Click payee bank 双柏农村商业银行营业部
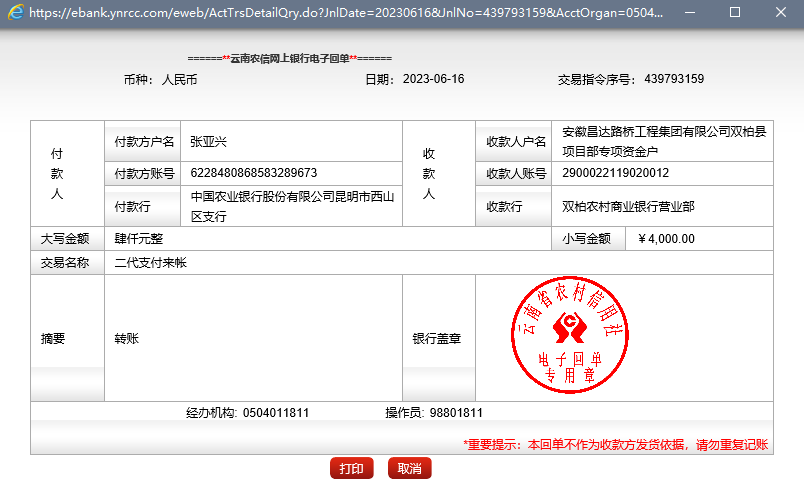Viewport: 804px width, 480px height. click(628, 207)
